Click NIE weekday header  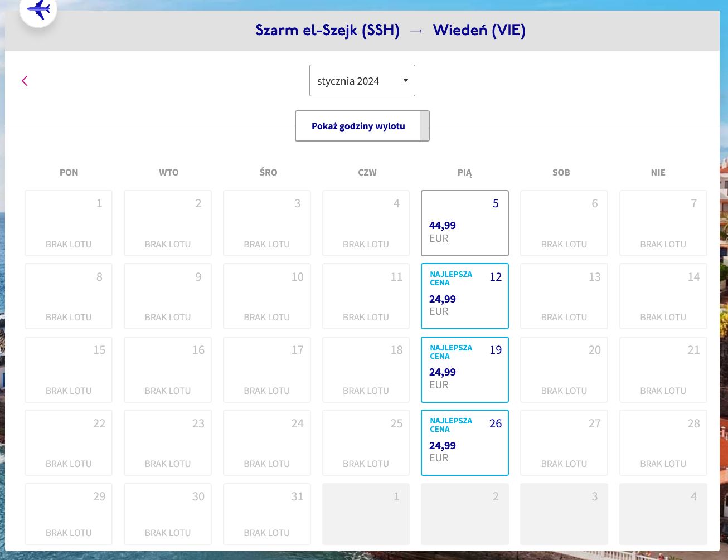pyautogui.click(x=658, y=172)
